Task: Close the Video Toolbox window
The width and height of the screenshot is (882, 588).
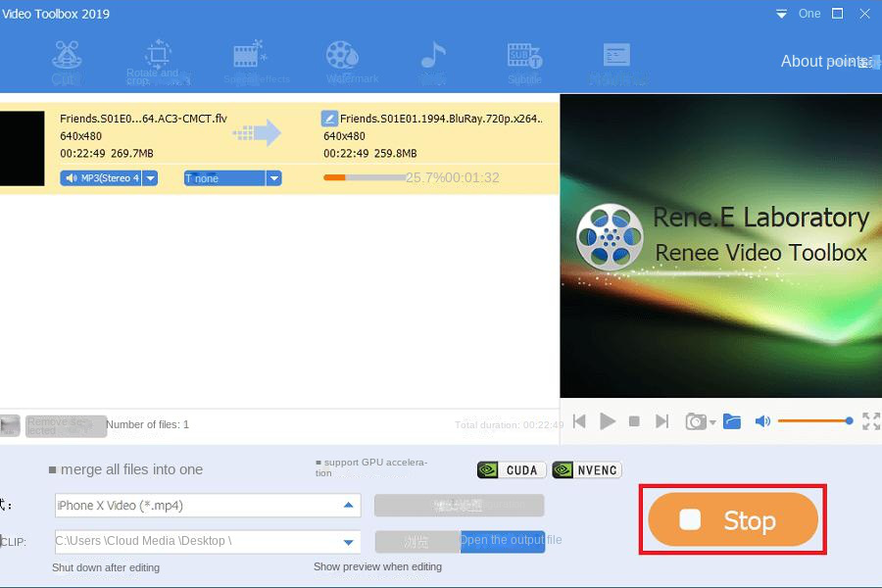Action: point(864,14)
